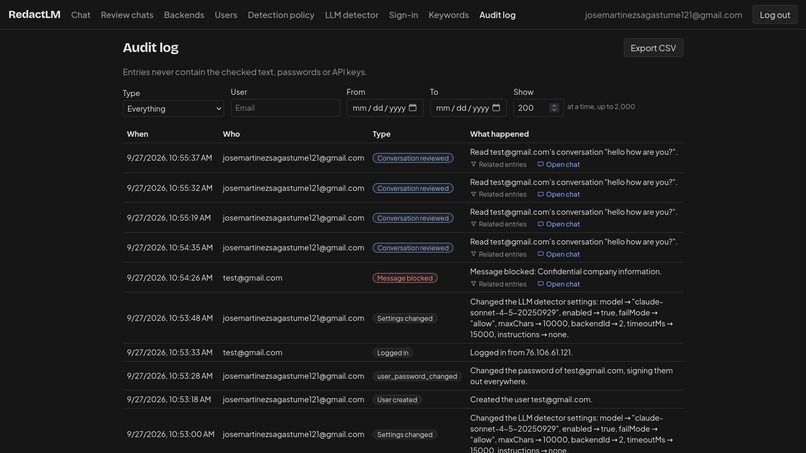Click 'Logged in from 76.106.61.121.' text
This screenshot has height=453, width=806.
pos(521,353)
